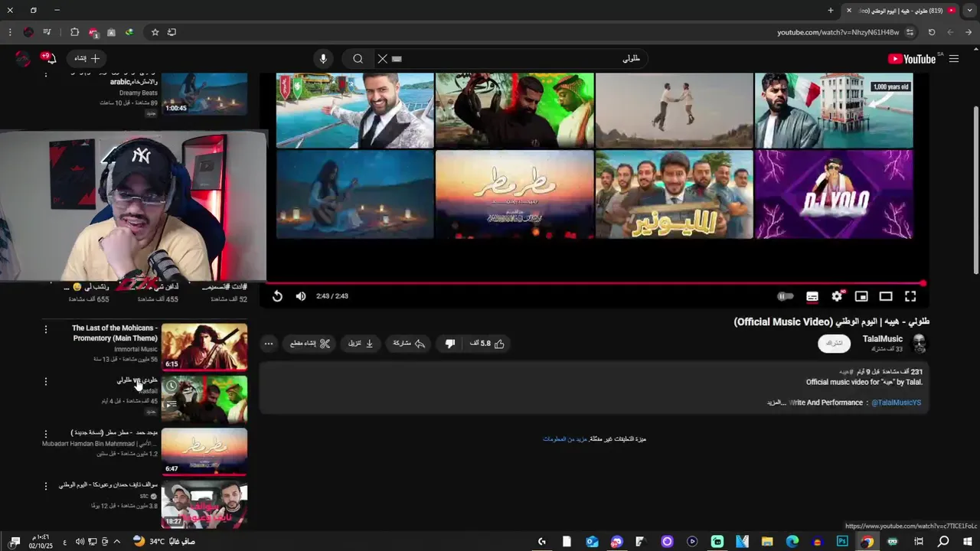980x551 pixels.
Task: Clear the search box with X
Action: (382, 59)
